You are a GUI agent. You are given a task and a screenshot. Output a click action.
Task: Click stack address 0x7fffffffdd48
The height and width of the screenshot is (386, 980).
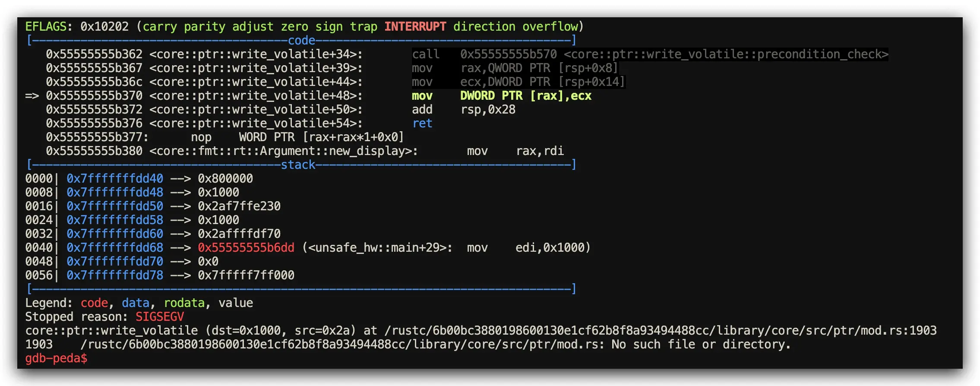point(115,193)
